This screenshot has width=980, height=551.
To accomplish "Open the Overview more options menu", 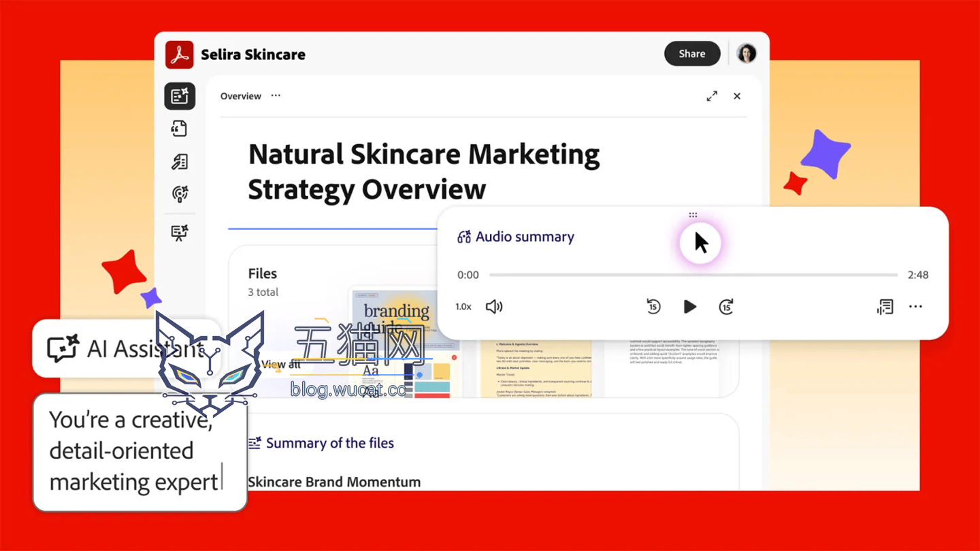I will [276, 96].
